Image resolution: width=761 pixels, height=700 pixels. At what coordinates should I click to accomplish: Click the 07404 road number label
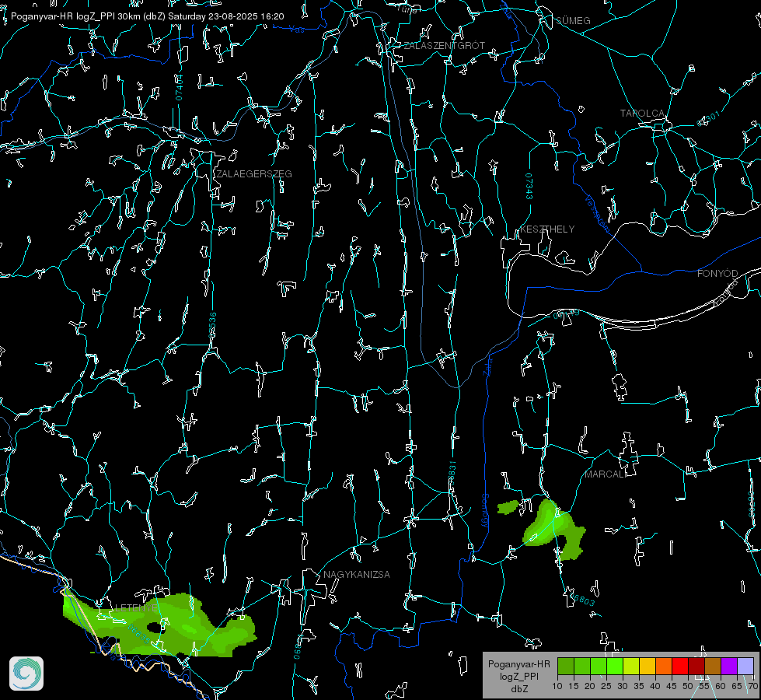[179, 87]
